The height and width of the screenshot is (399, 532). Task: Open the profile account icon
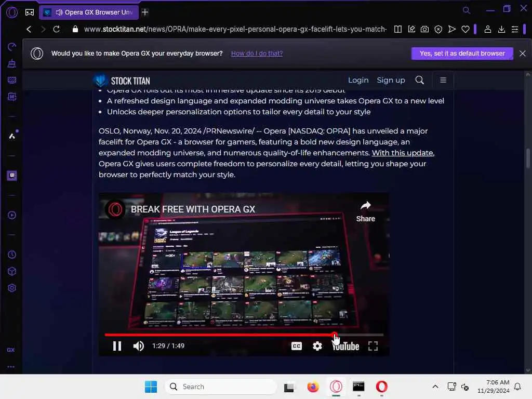tap(487, 29)
